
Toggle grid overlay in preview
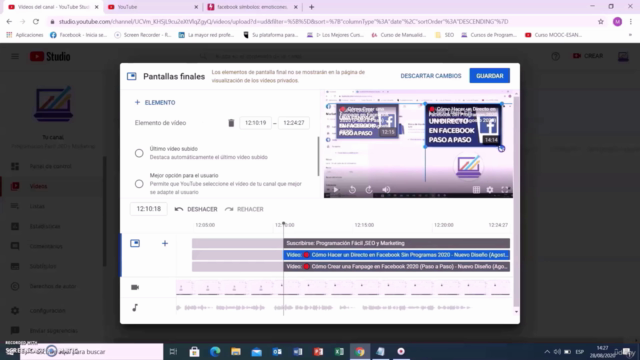click(476, 189)
